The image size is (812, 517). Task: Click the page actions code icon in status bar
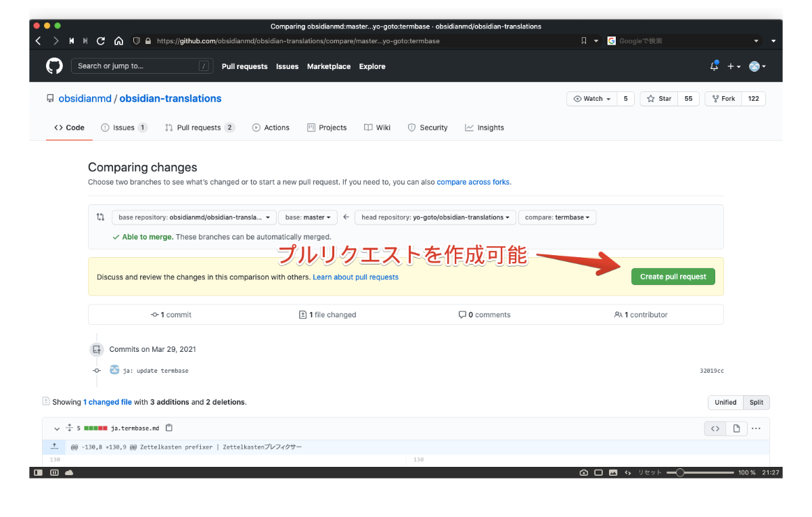[628, 472]
